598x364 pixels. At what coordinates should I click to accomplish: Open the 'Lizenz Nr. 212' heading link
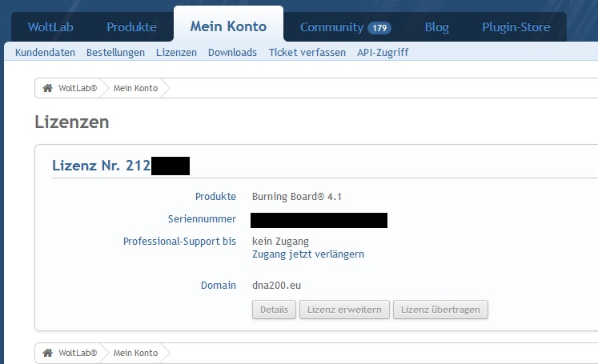coord(100,166)
